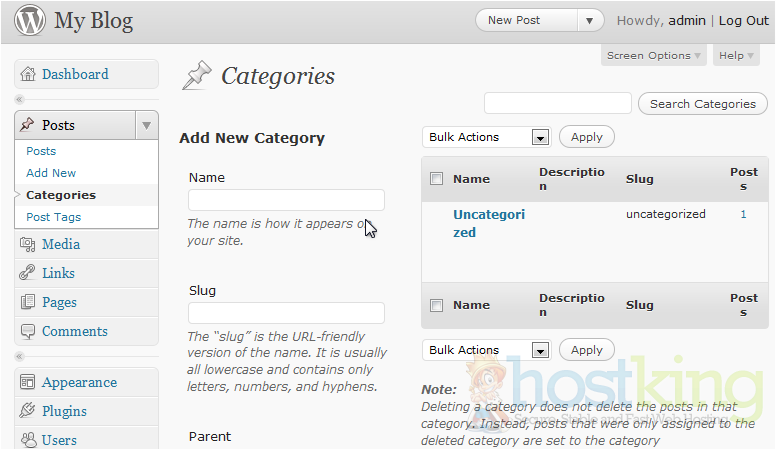Image resolution: width=776 pixels, height=450 pixels.
Task: Collapse the Posts menu arrow
Action: tap(146, 125)
